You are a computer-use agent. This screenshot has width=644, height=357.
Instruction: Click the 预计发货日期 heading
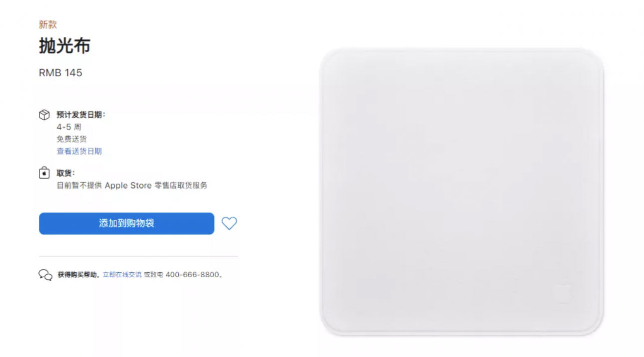coord(81,115)
